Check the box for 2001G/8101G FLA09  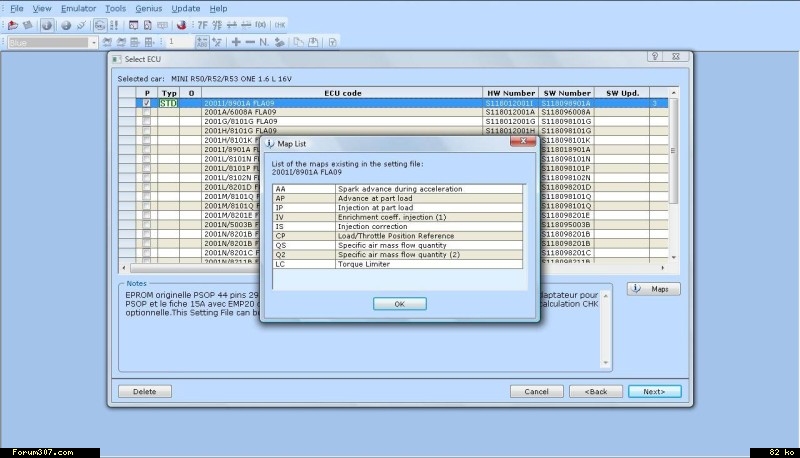pos(147,121)
